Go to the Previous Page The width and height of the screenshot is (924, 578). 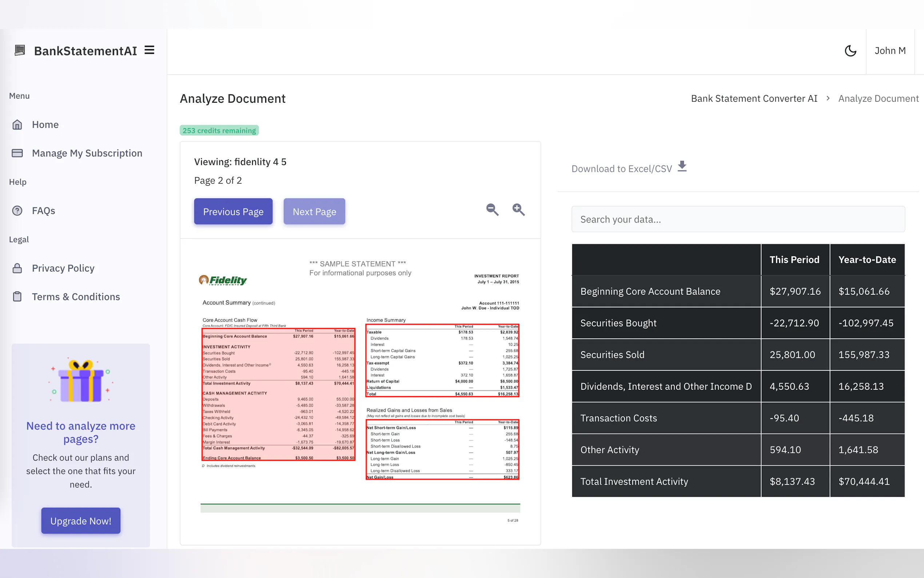click(233, 211)
